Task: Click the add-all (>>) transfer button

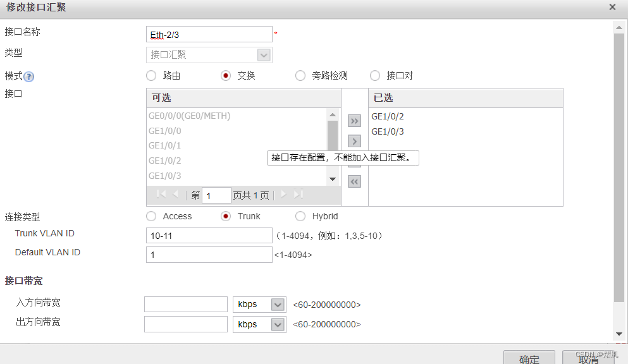Action: 355,121
